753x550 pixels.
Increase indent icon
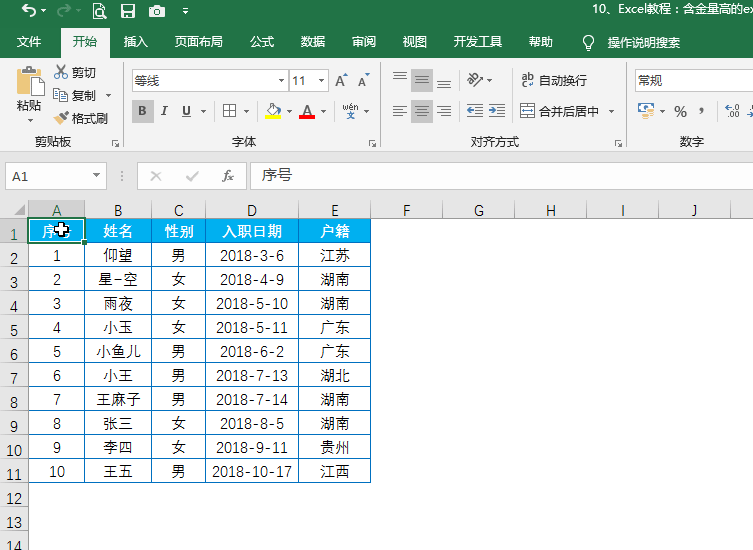pos(497,111)
